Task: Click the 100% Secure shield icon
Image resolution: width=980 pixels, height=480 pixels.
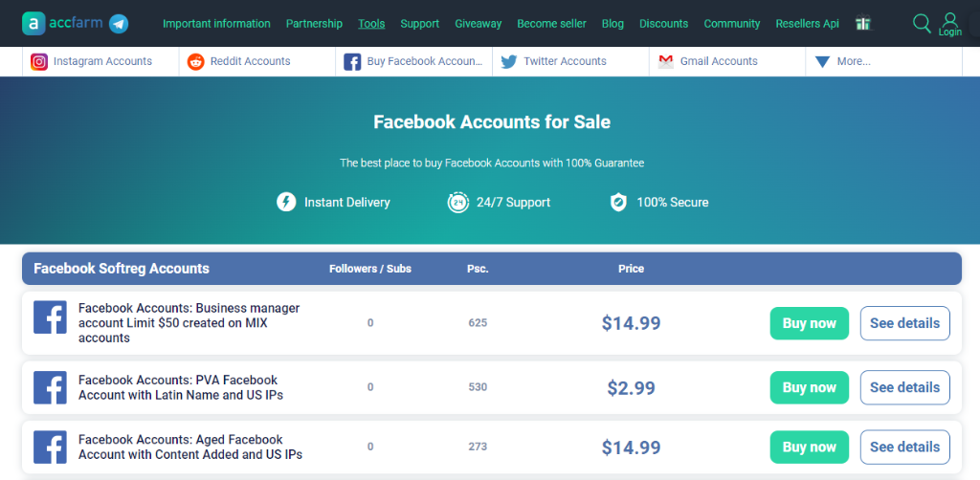Action: pyautogui.click(x=618, y=203)
